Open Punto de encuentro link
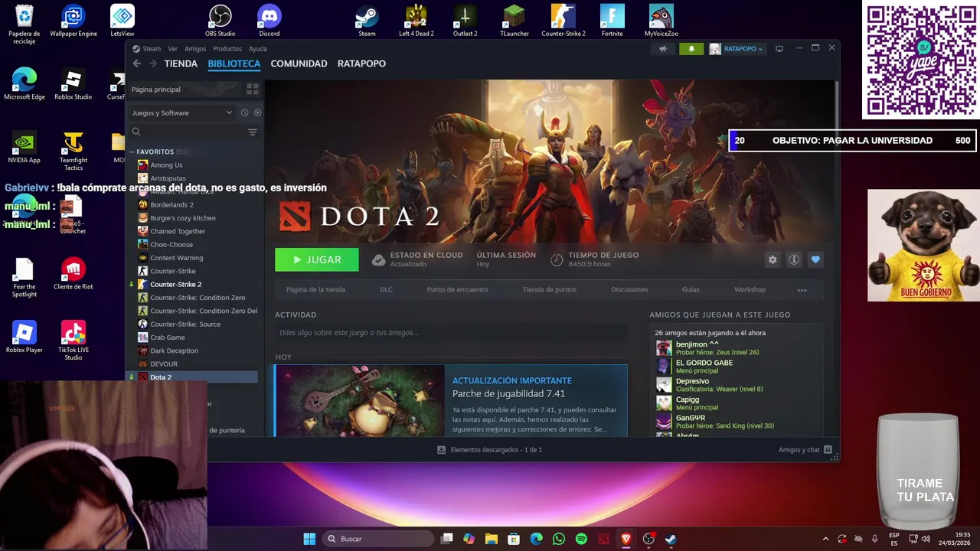 click(x=457, y=289)
